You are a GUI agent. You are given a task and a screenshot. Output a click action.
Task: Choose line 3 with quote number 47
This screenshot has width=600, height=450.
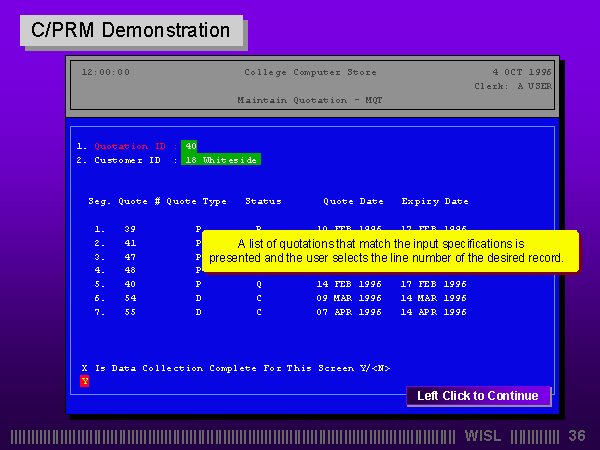[130, 257]
